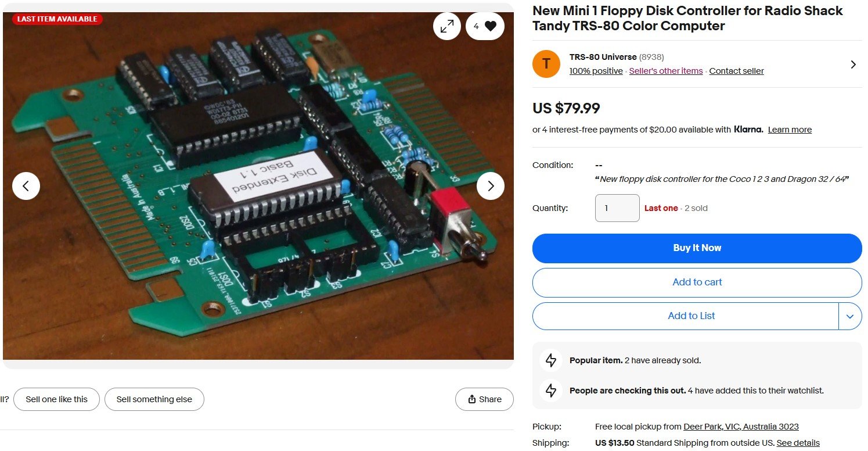Click the TRS-80 Universe seller avatar
The width and height of the screenshot is (868, 451).
[x=546, y=64]
